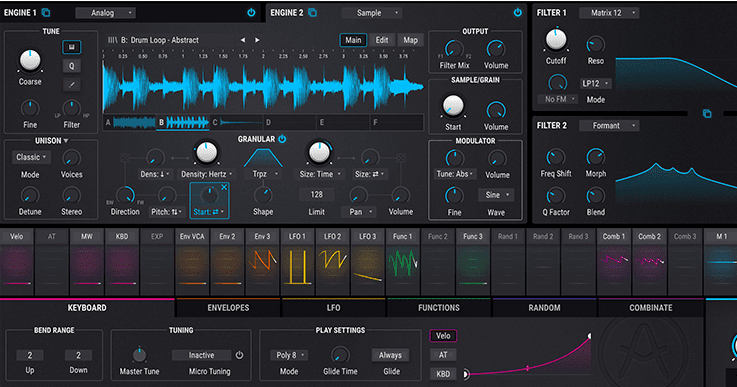Open Filter 1 Matrix 12 dropdown

click(609, 13)
